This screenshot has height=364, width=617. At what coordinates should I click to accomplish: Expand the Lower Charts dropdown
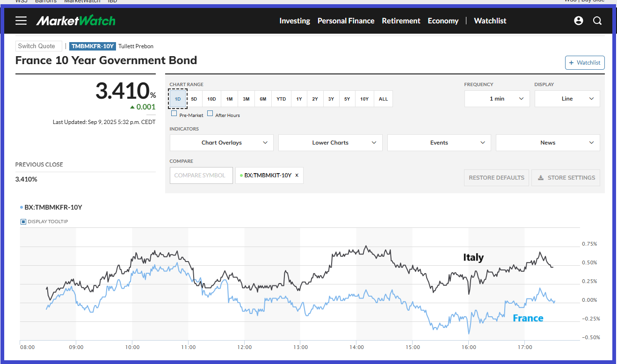330,143
